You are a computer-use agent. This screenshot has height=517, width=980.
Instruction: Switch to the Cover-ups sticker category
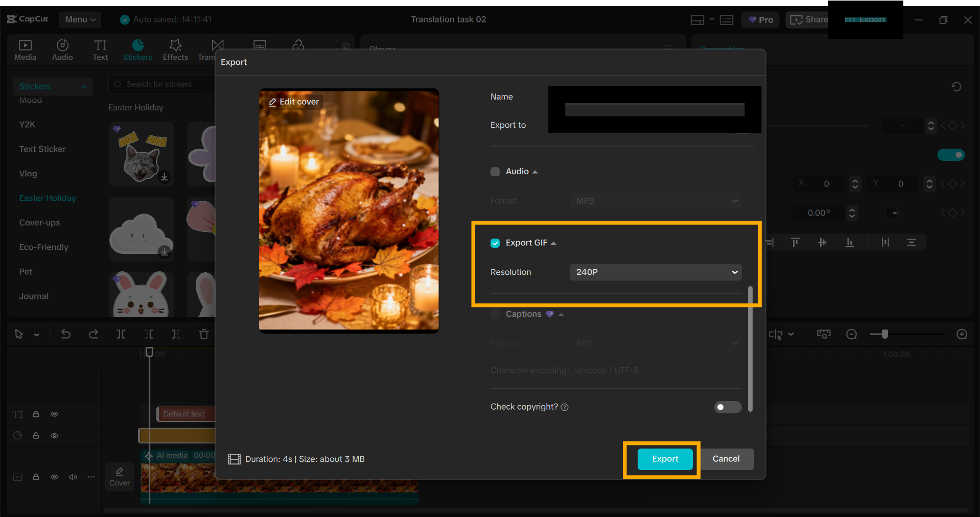click(x=39, y=222)
